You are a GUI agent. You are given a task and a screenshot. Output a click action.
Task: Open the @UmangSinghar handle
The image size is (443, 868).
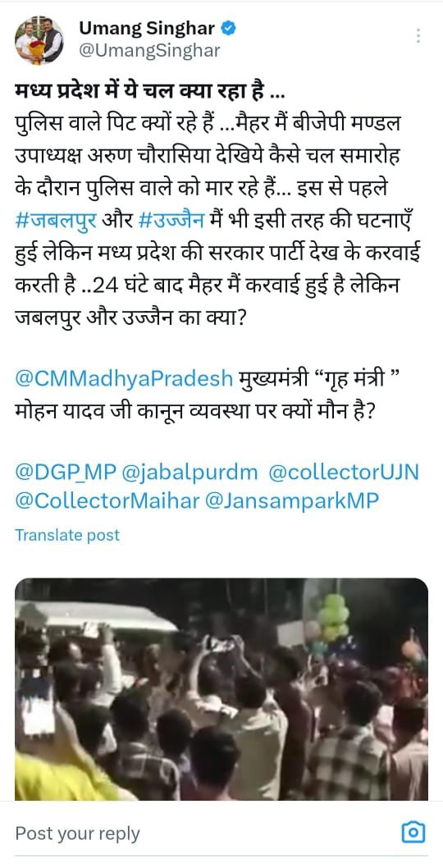coord(149,51)
